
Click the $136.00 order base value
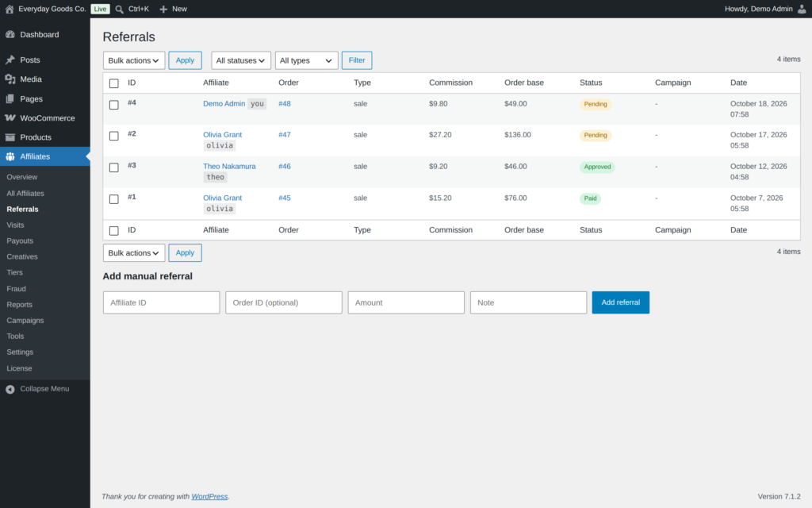pos(517,135)
